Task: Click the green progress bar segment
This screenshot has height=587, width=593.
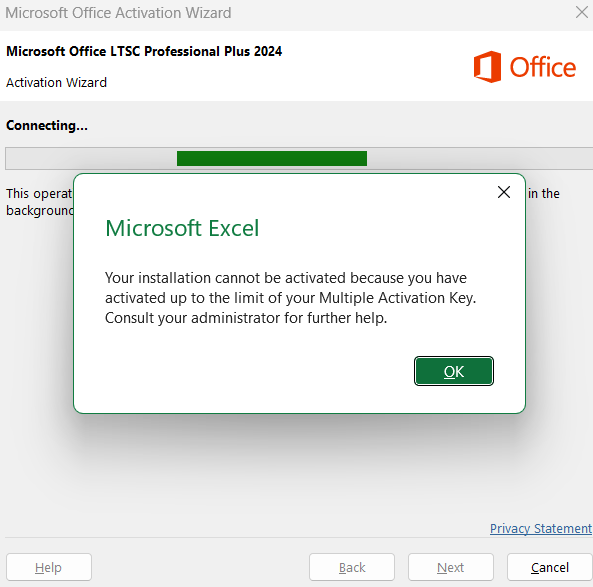Action: tap(272, 158)
